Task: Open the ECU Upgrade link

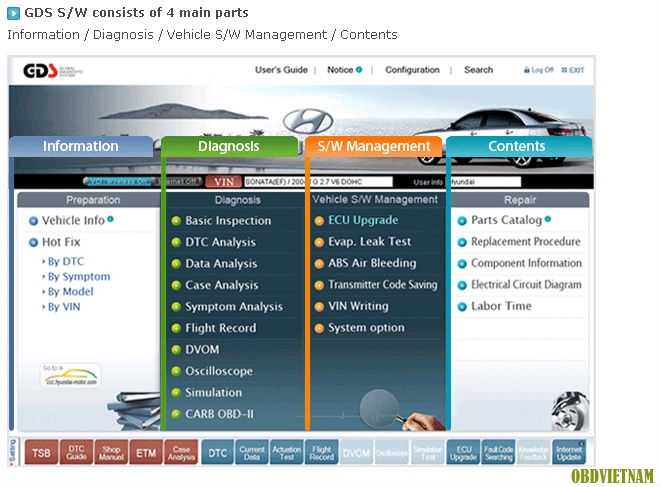Action: [x=363, y=220]
